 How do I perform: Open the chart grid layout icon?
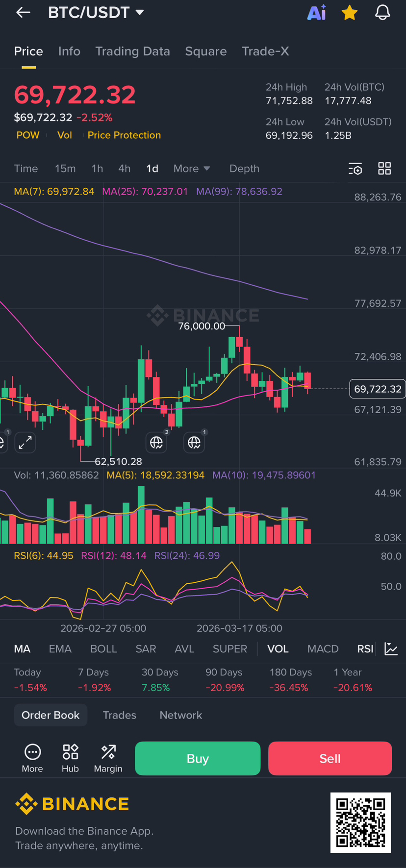pos(384,169)
